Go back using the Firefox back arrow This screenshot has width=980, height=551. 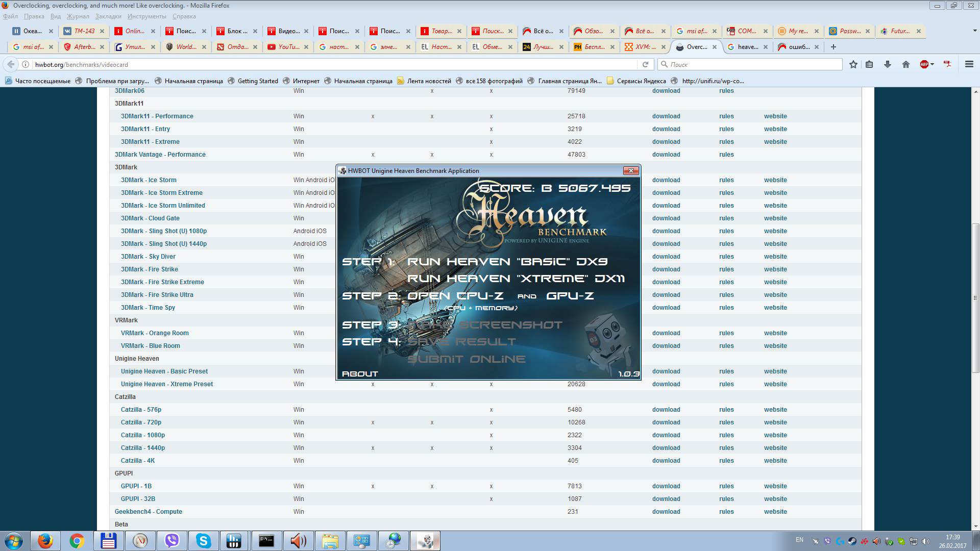(x=11, y=64)
